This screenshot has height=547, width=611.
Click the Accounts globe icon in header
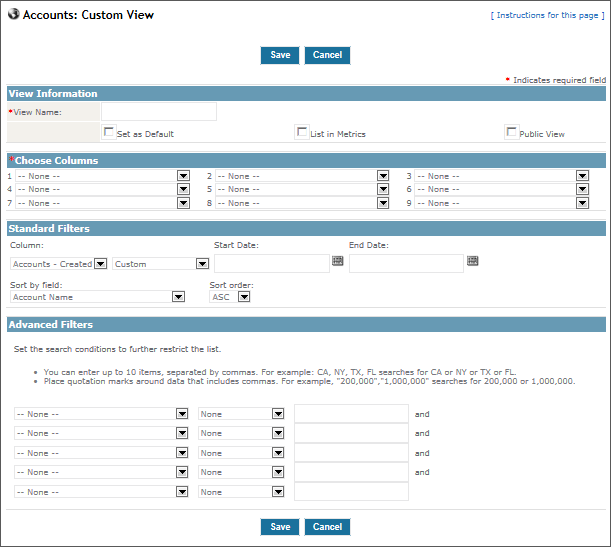coord(13,17)
